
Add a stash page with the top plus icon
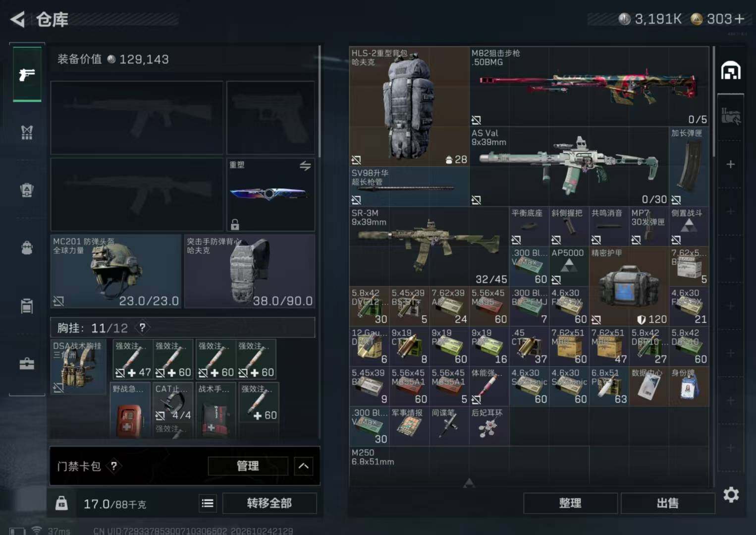731,164
